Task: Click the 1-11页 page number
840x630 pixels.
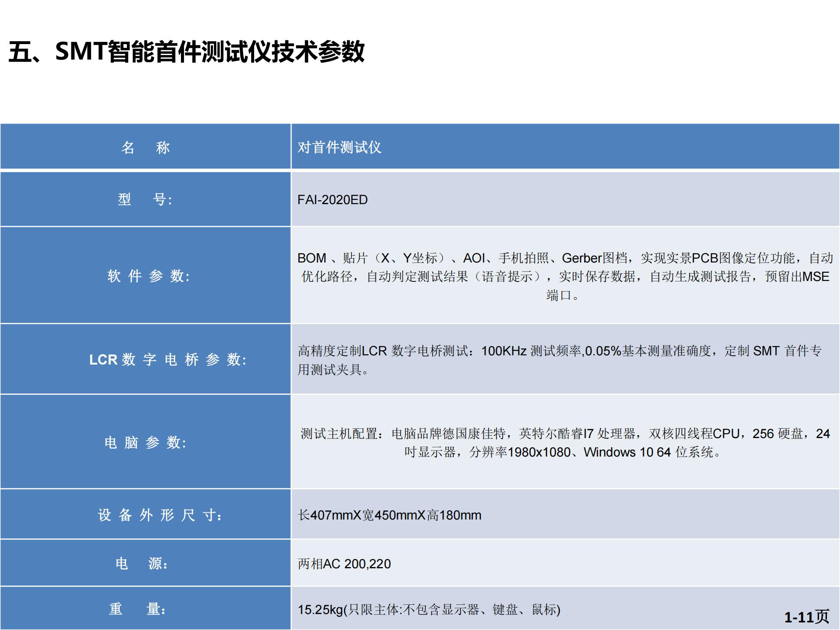Action: click(x=806, y=617)
